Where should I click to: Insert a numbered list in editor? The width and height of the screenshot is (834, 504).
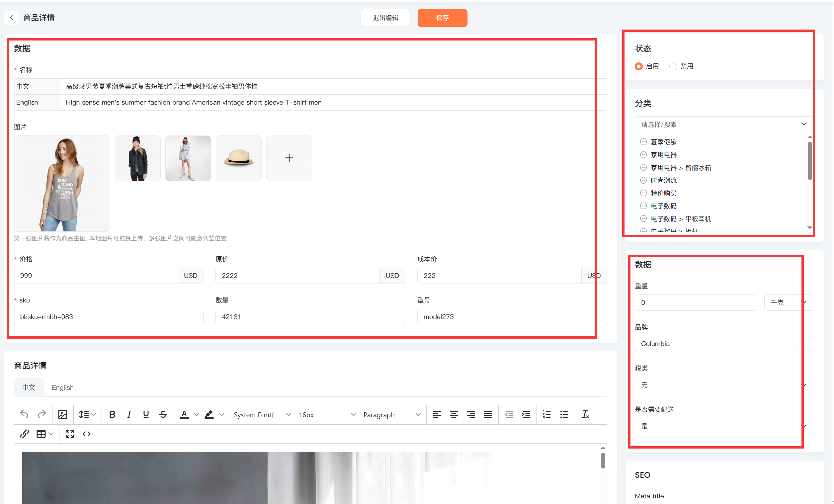546,414
